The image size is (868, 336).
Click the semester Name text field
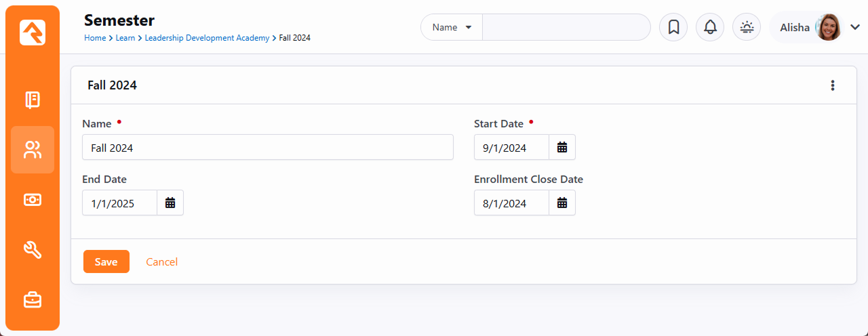[267, 147]
